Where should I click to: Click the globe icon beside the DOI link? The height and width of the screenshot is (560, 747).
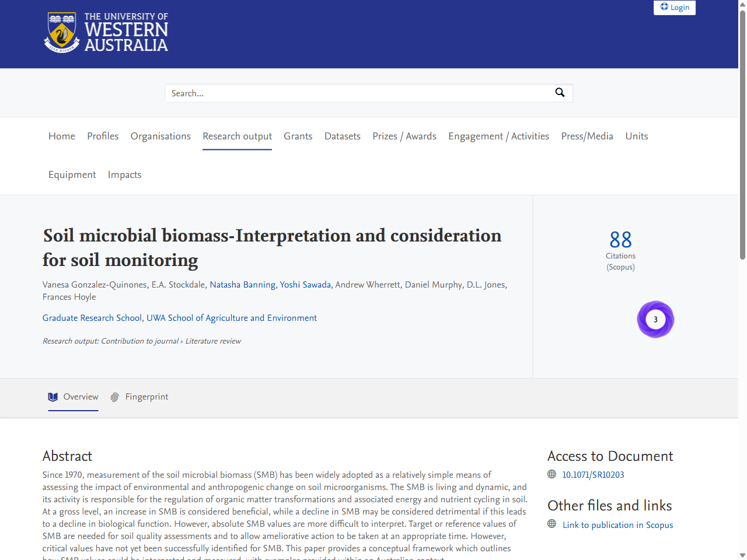[x=551, y=474]
